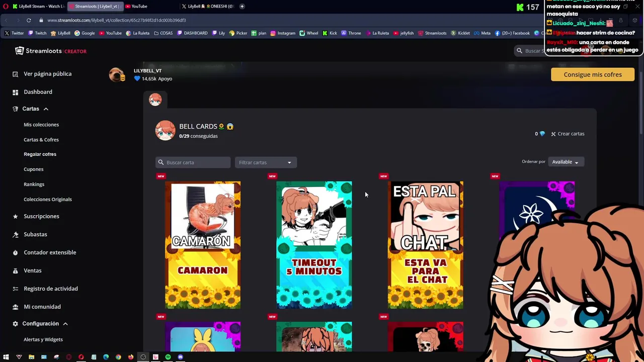
Task: Click the browser address bar URL
Action: (117, 20)
